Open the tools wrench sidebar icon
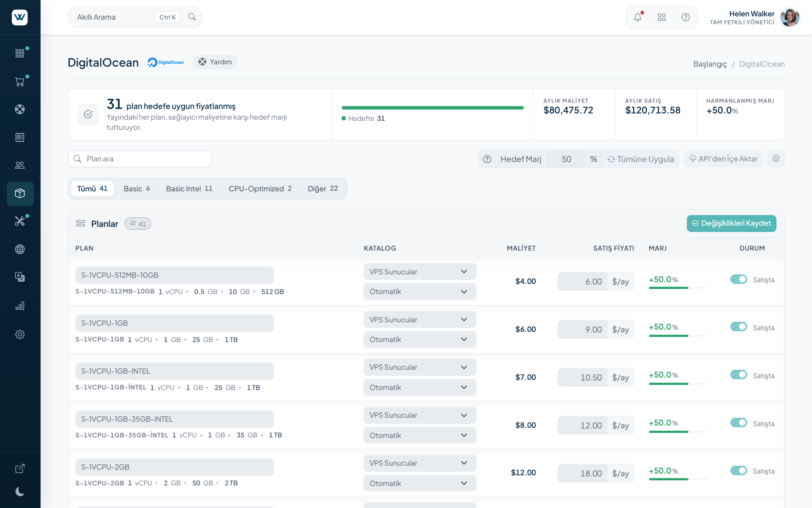The height and width of the screenshot is (508, 812). point(20,221)
